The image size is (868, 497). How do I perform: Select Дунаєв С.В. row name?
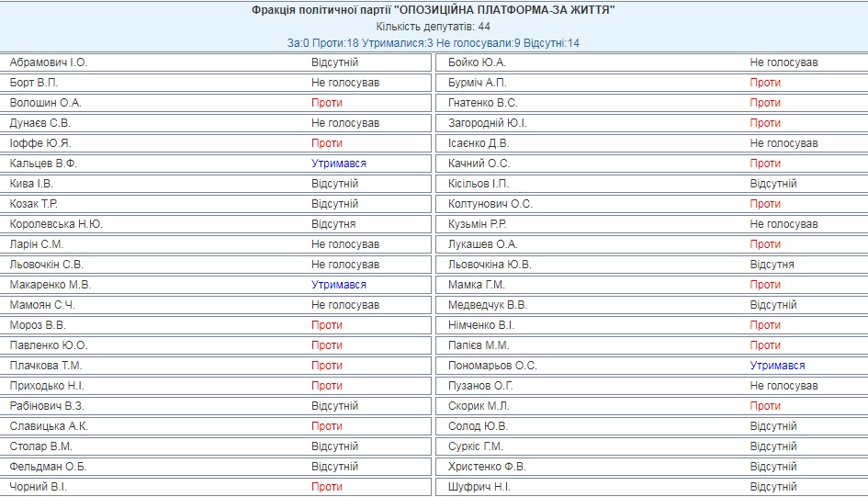click(39, 123)
